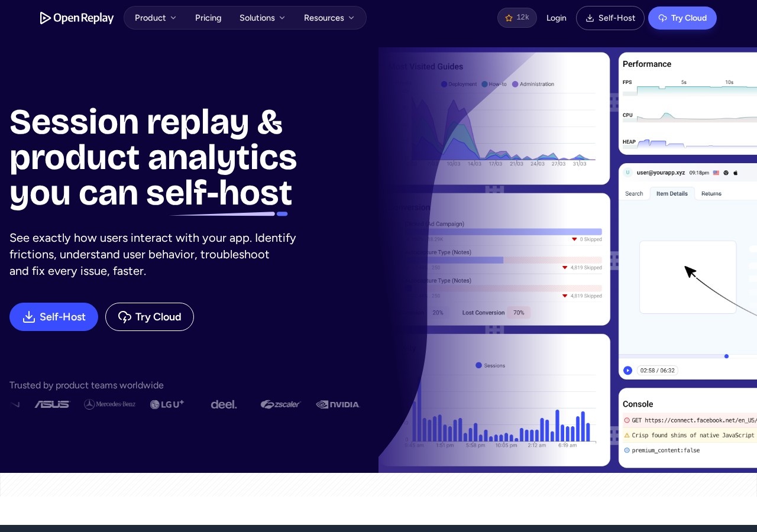Select the red triangle beside 0 Skipped

click(x=574, y=239)
